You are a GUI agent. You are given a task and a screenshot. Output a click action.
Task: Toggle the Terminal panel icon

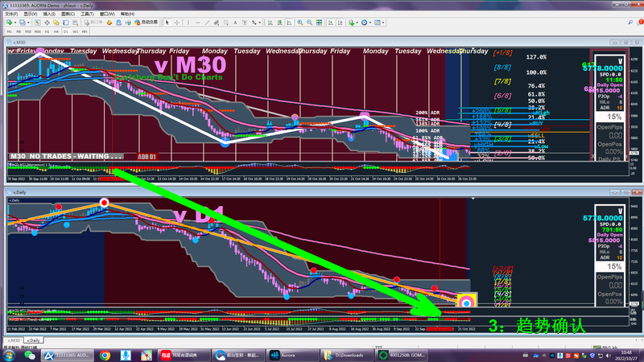pos(66,23)
